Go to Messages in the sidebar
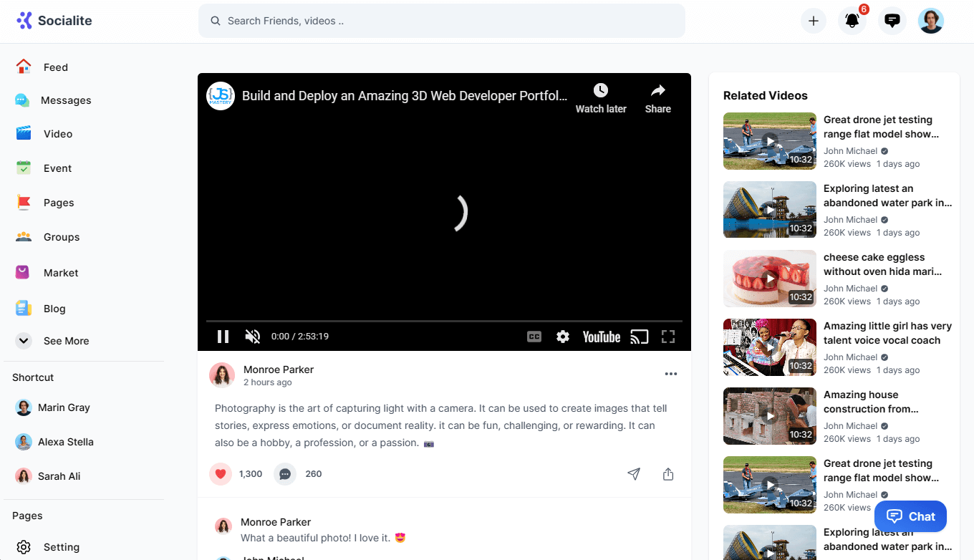Screen dimensions: 974x560 66,100
